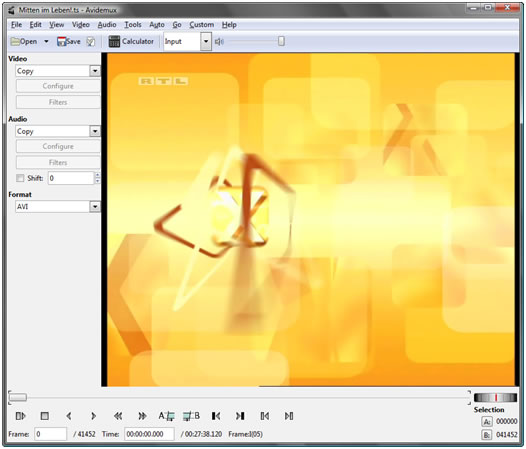Image resolution: width=526 pixels, height=449 pixels.
Task: Expand the Video codec Copy dropdown
Action: pyautogui.click(x=95, y=71)
